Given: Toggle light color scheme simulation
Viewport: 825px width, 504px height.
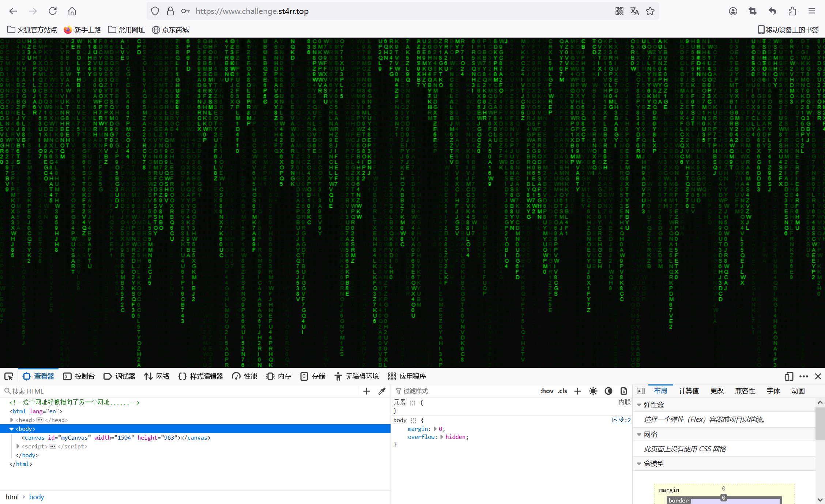Looking at the screenshot, I should tap(593, 391).
